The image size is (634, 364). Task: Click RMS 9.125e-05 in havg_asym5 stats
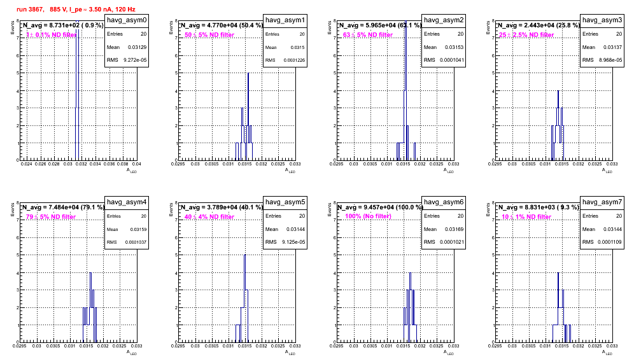click(x=285, y=242)
